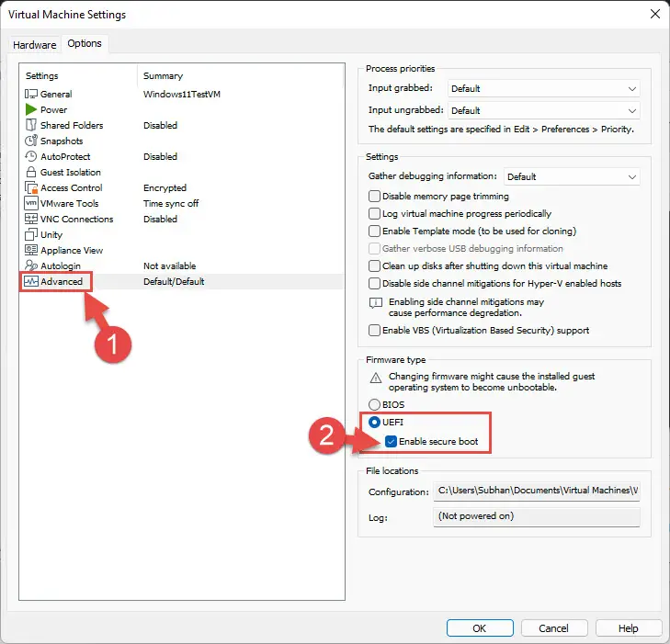The image size is (670, 644).
Task: Click the Advanced waveform icon
Action: [30, 281]
